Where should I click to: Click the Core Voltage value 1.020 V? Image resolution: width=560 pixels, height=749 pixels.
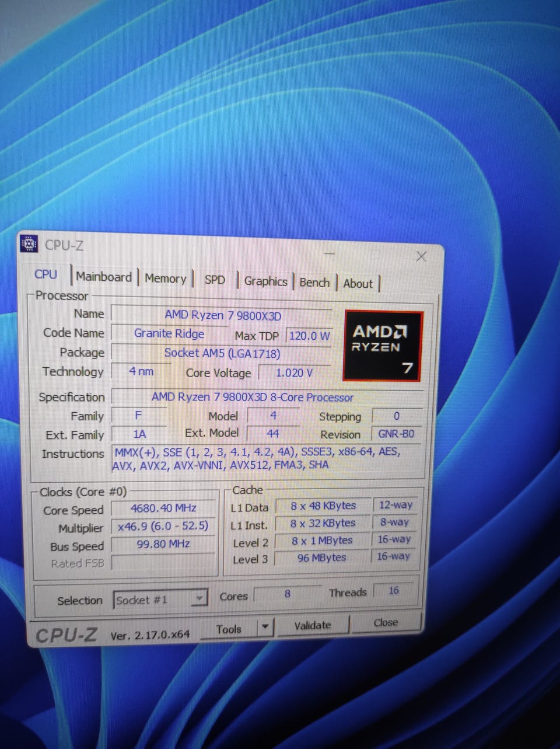coord(295,372)
